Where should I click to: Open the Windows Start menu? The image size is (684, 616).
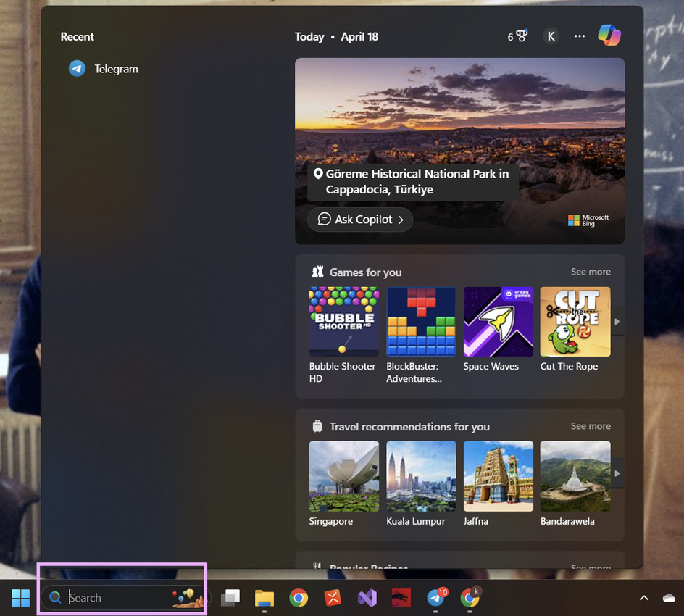point(20,598)
